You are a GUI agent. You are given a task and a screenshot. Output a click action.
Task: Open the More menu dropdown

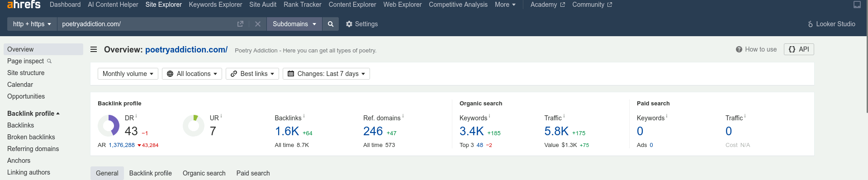click(505, 5)
